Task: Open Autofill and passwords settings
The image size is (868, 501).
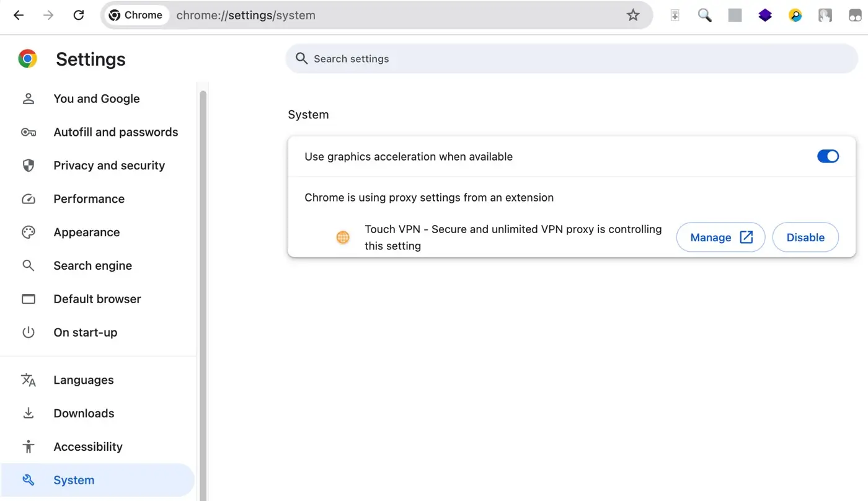Action: click(x=98, y=132)
